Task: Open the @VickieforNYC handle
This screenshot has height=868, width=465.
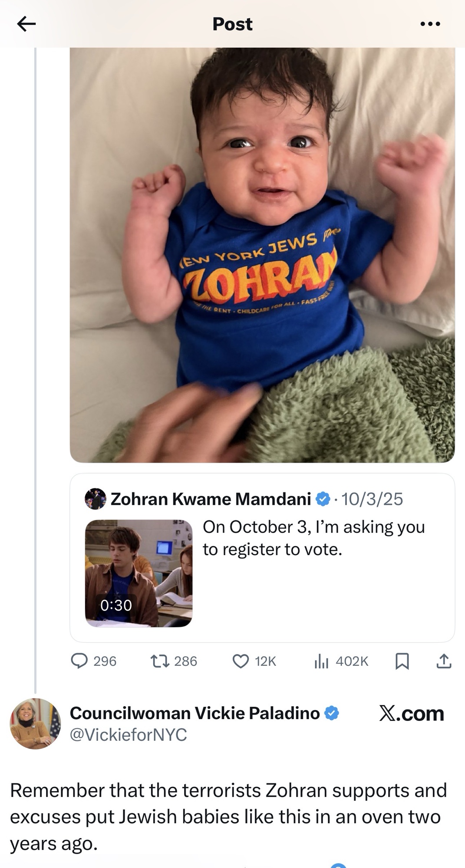Action: [129, 735]
